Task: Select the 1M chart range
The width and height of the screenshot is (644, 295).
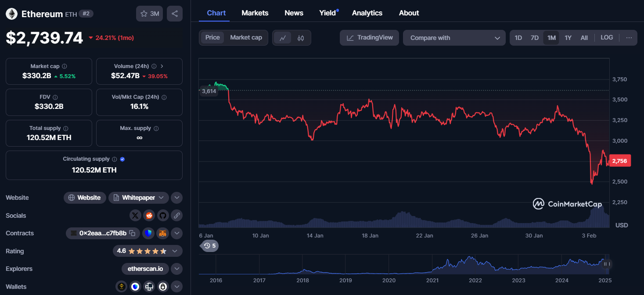Action: [551, 38]
